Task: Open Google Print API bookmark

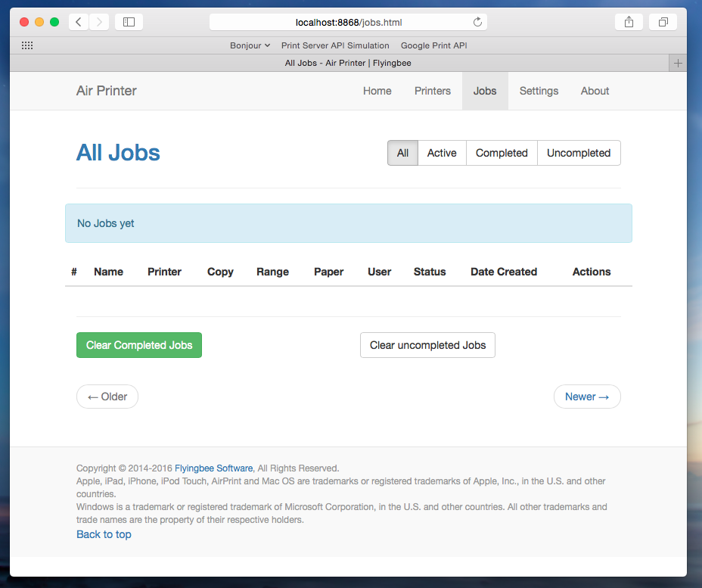Action: pyautogui.click(x=433, y=45)
